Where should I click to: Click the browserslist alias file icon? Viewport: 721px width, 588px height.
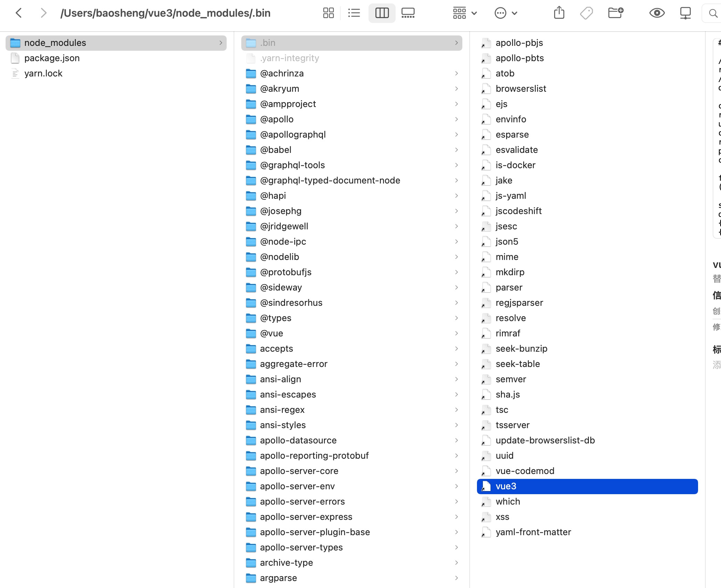[486, 89]
